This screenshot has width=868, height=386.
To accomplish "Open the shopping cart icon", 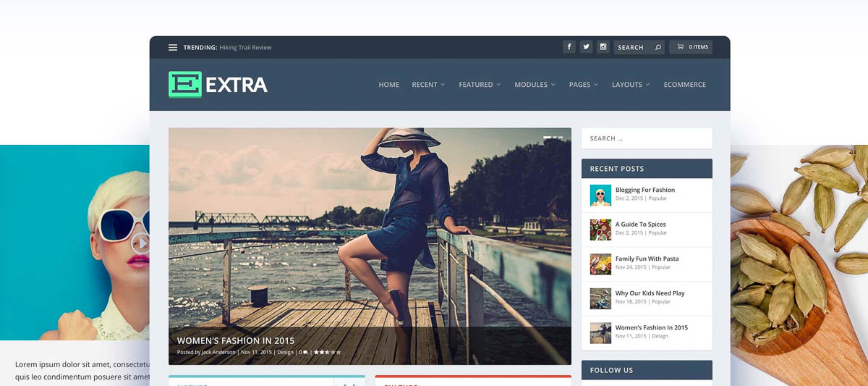I will tap(680, 47).
